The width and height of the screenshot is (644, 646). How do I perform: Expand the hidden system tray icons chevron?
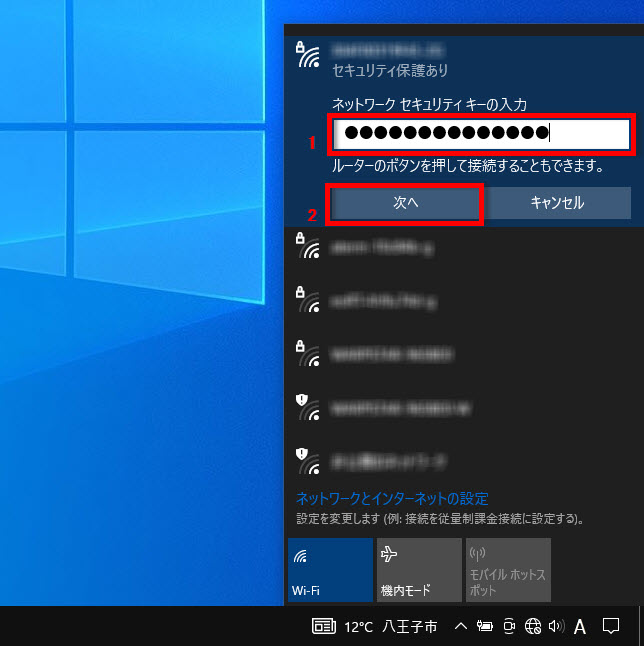(x=460, y=627)
